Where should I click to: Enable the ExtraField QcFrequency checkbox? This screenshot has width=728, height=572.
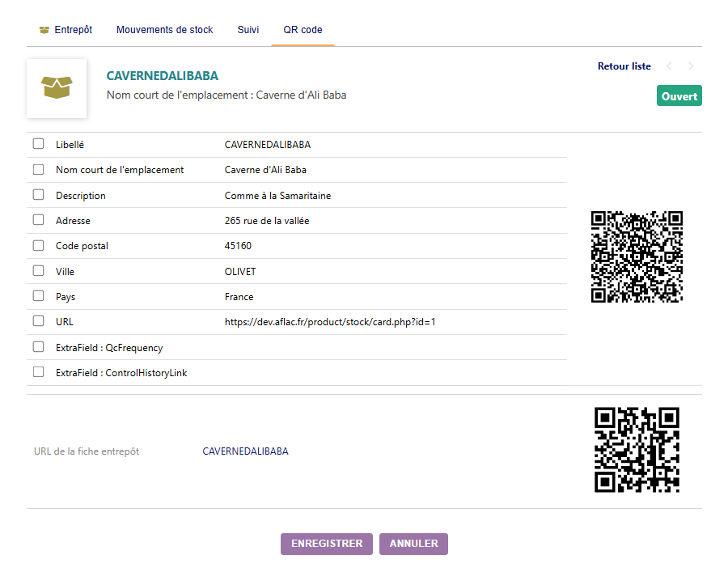[36, 345]
